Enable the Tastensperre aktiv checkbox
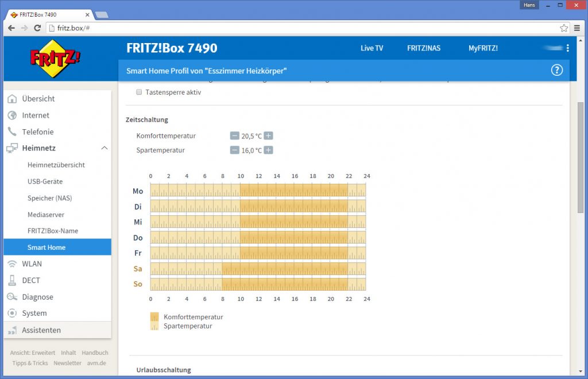This screenshot has width=588, height=379. 138,92
